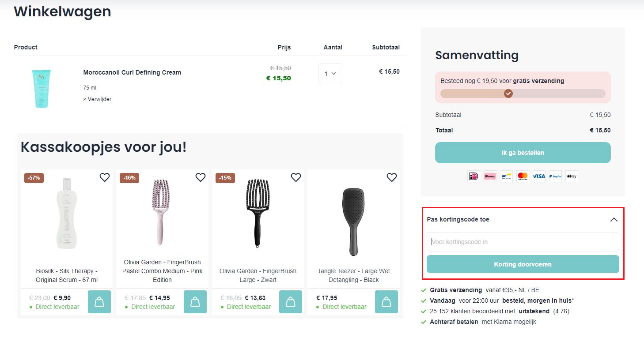Viewport: 644px width, 338px height.
Task: Toggle the wishlist heart on the Tangle Teezer
Action: (x=391, y=177)
